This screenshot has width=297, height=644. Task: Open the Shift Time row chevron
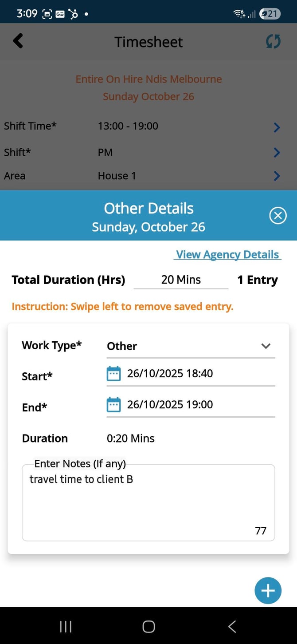(277, 128)
